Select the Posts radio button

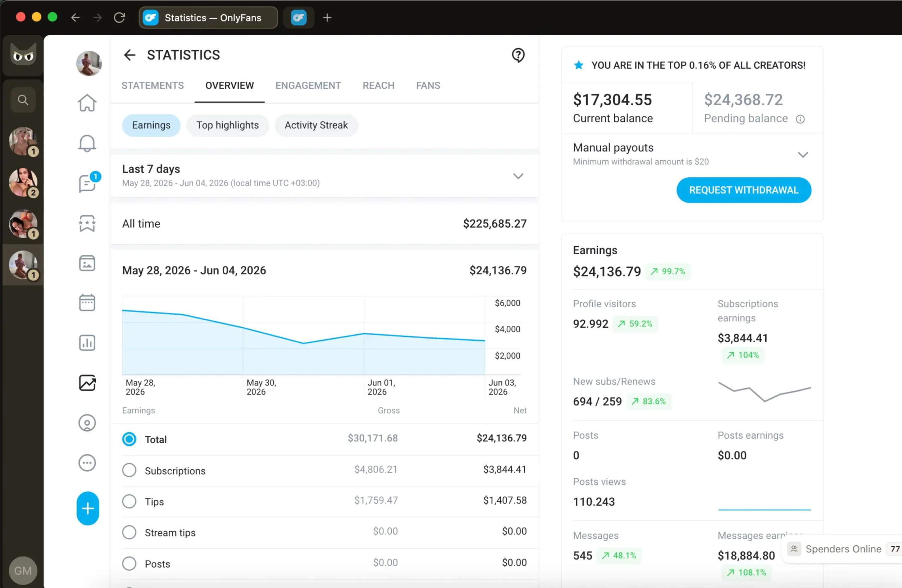pyautogui.click(x=129, y=563)
